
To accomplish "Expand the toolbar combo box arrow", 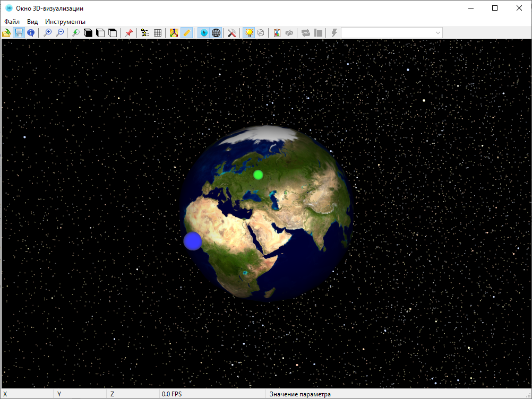I will 438,33.
